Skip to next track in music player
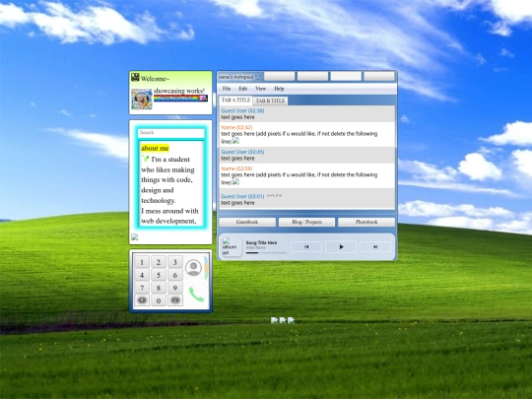 pos(375,246)
